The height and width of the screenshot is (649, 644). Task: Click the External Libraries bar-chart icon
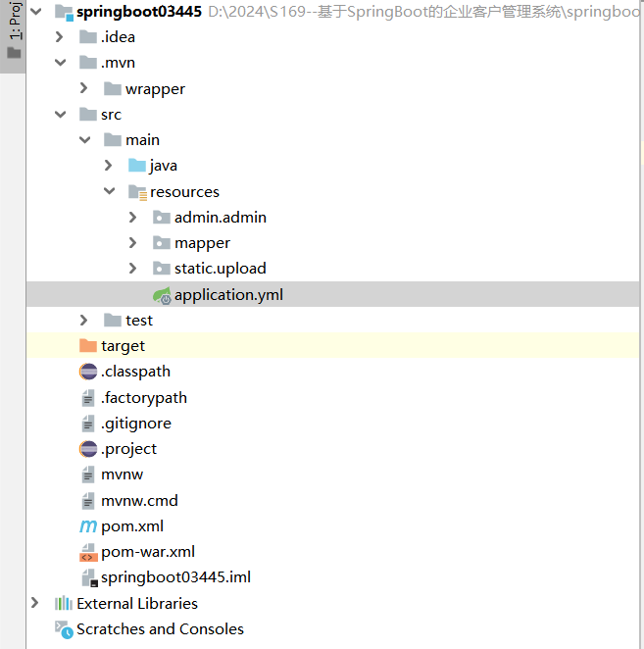click(x=64, y=604)
